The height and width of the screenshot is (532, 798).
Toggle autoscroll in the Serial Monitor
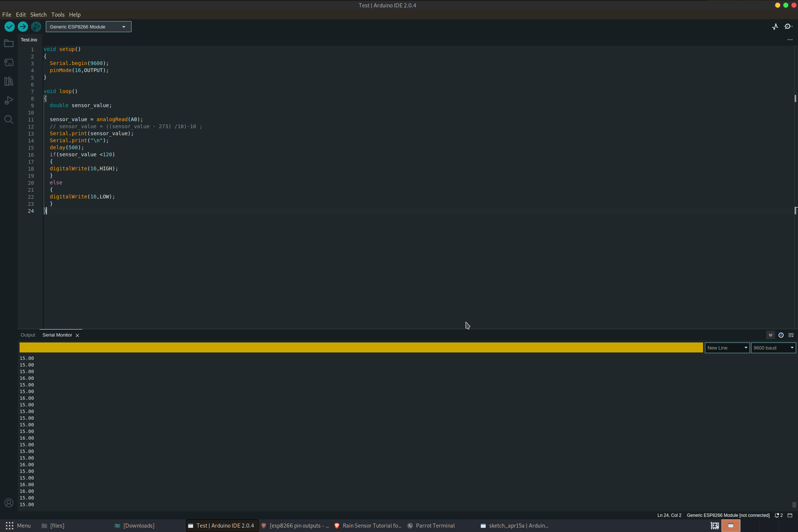click(770, 335)
